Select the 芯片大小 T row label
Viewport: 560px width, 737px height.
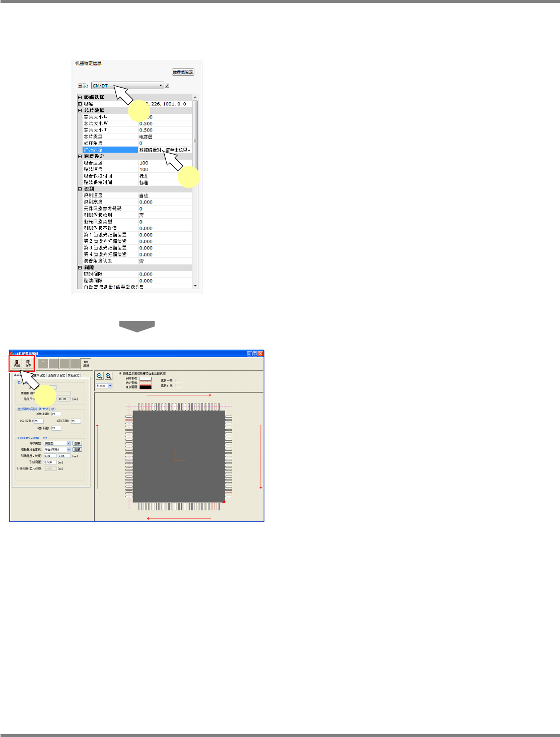tap(96, 130)
